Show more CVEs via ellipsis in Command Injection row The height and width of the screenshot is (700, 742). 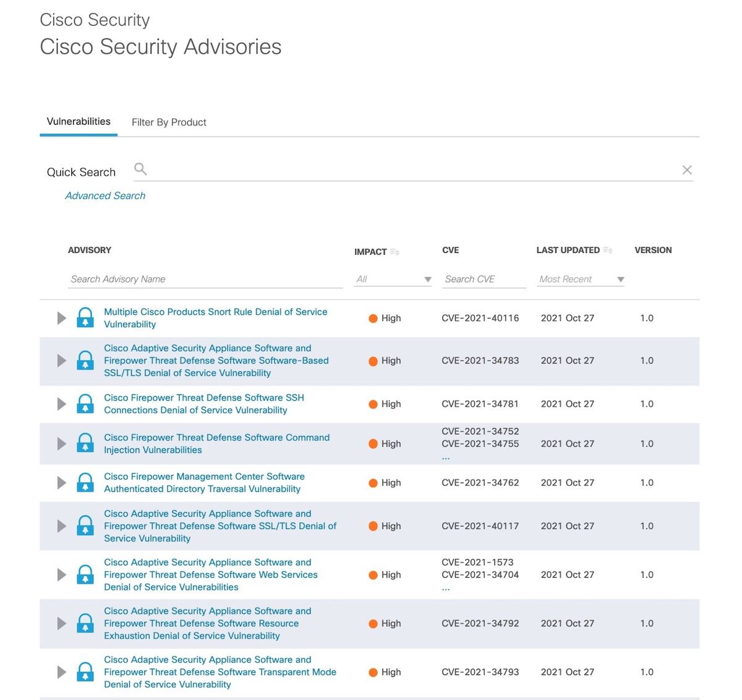point(446,456)
